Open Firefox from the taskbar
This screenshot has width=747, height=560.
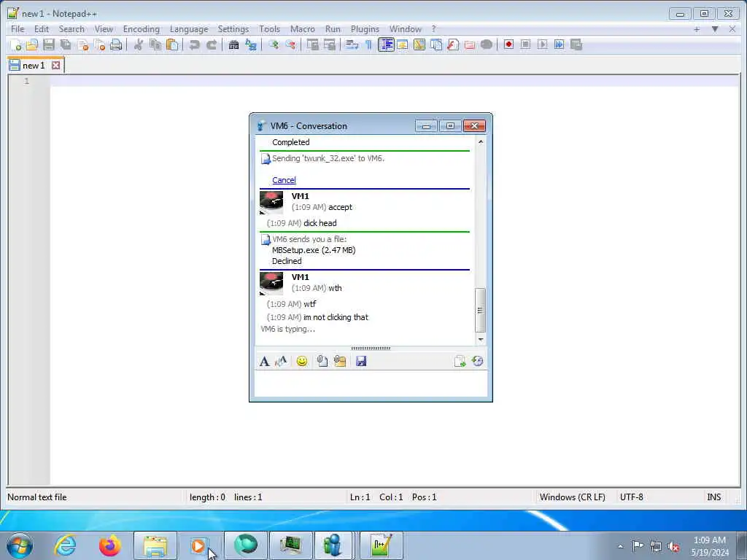110,545
